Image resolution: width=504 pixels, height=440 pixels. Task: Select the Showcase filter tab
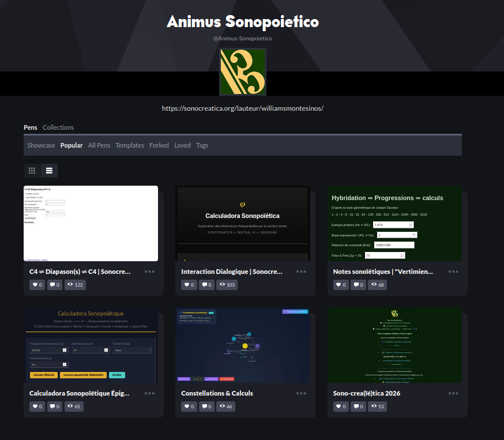41,145
